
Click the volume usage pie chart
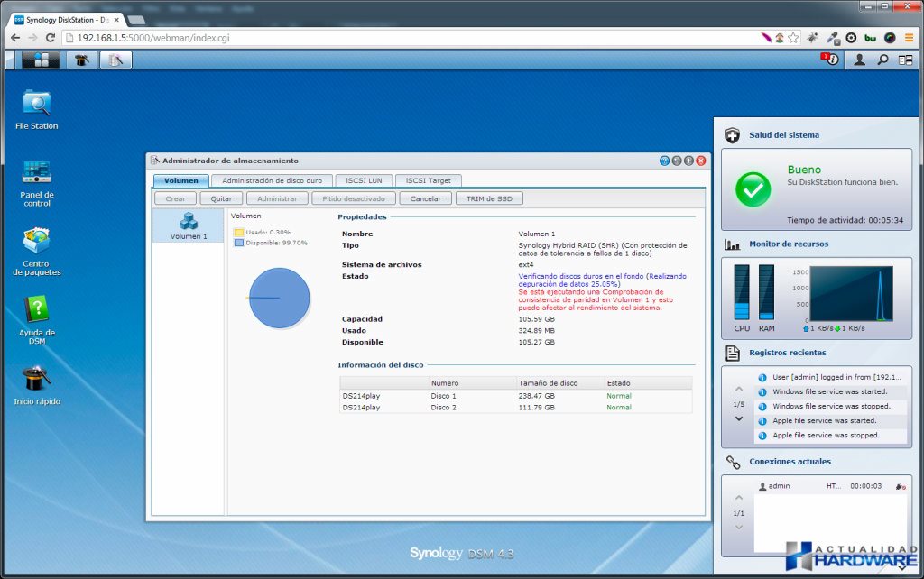(x=279, y=298)
